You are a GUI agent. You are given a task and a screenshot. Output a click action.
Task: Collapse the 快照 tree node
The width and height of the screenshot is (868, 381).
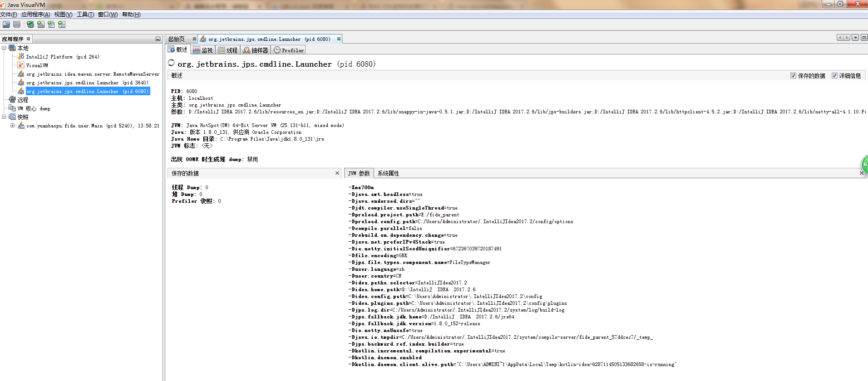click(4, 117)
